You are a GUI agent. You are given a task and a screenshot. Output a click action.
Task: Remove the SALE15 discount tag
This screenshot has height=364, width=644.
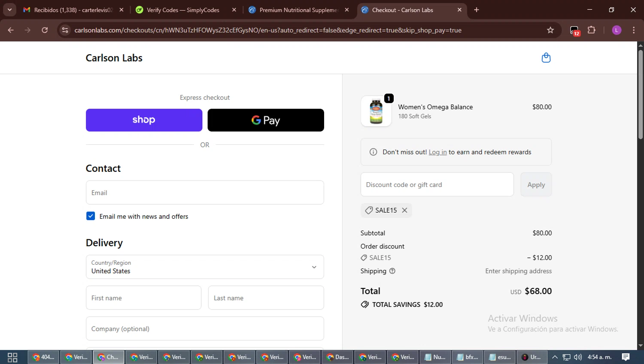coord(404,210)
